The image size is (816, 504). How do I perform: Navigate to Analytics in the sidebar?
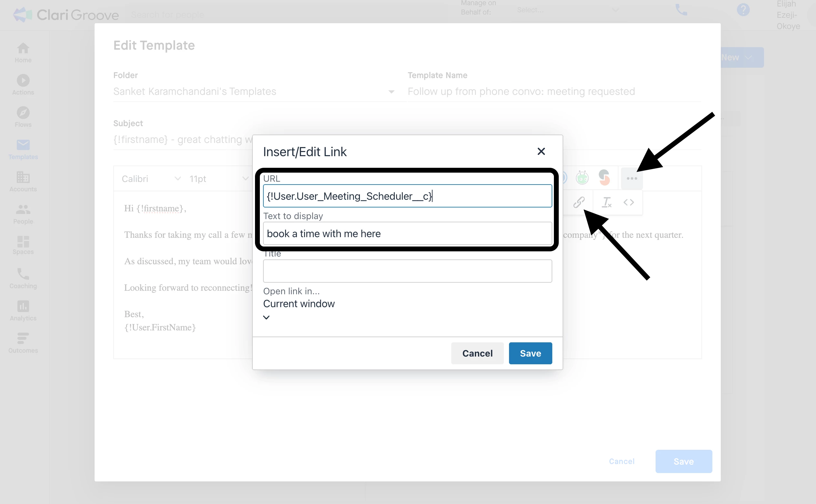23,311
